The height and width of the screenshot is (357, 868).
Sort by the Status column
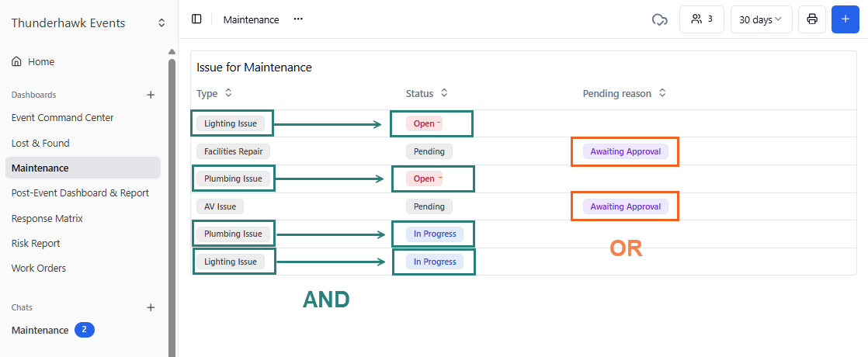point(444,93)
